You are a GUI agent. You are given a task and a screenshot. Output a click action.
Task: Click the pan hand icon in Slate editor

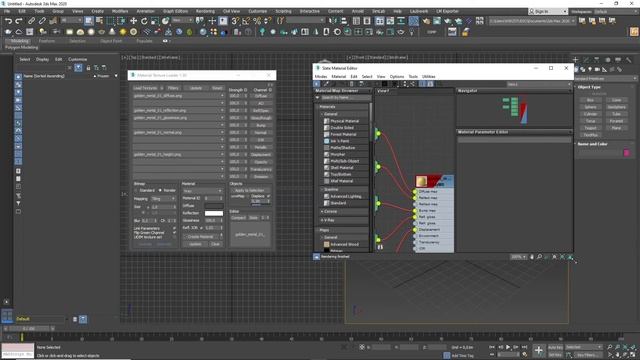(x=531, y=257)
